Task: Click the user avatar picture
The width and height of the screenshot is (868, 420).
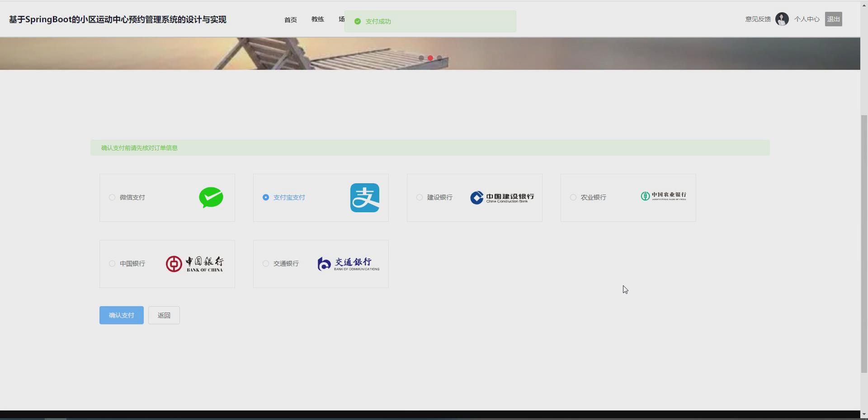Action: coord(782,19)
